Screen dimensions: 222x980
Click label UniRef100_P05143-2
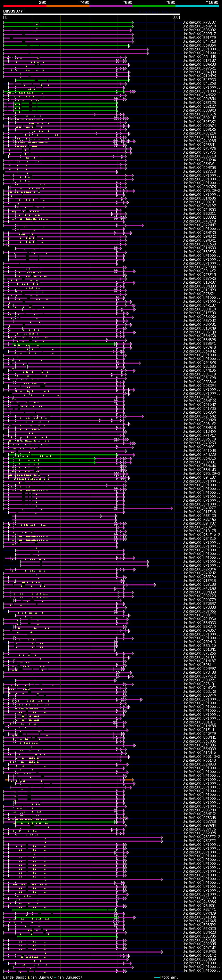200,756
